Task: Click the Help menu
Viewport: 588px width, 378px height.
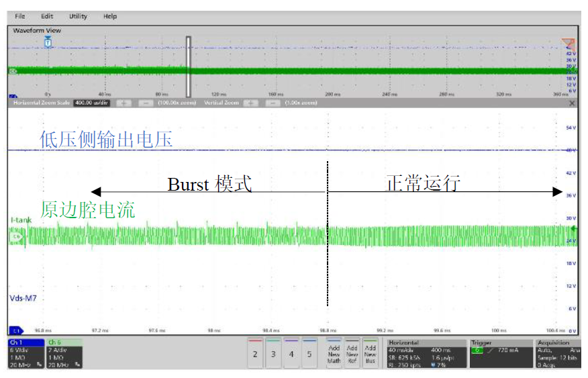Action: coord(110,16)
